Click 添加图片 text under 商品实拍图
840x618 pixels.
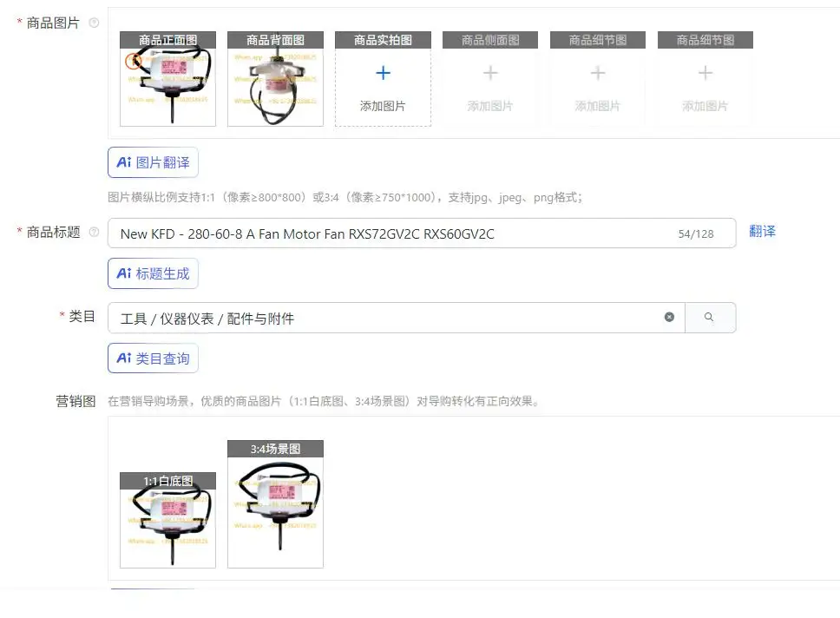pos(383,106)
